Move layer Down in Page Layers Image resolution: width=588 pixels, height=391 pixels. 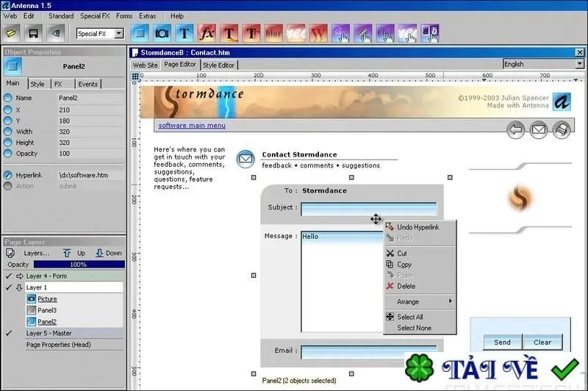(109, 253)
